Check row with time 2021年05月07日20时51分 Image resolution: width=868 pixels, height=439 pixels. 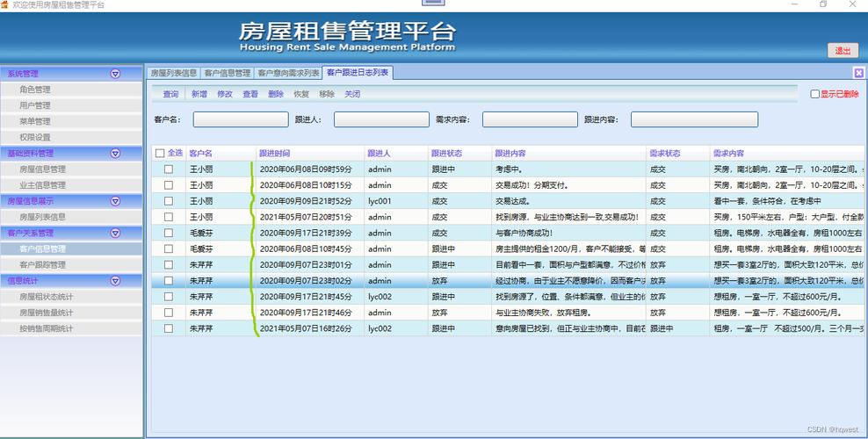pyautogui.click(x=169, y=217)
